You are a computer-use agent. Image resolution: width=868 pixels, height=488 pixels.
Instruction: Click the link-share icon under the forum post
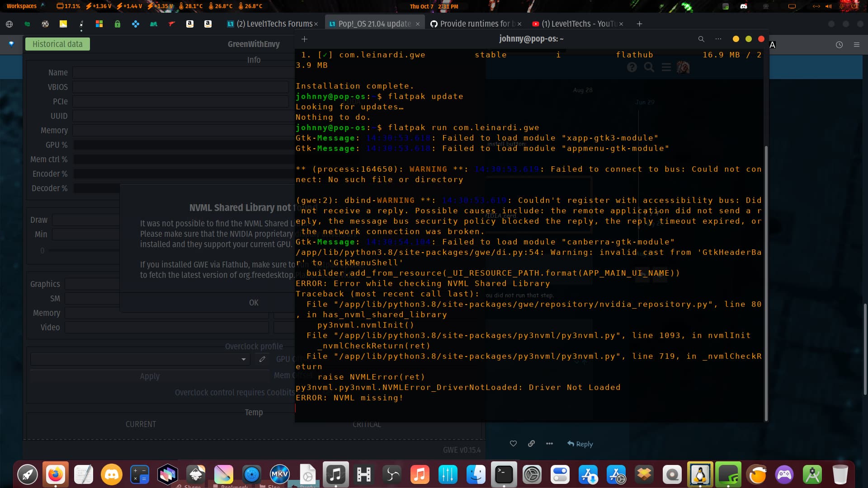point(531,443)
